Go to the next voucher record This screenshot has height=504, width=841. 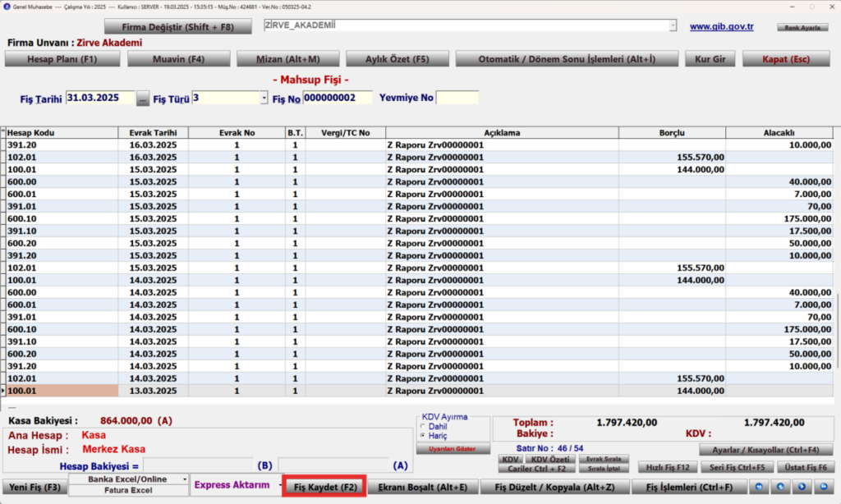[802, 487]
